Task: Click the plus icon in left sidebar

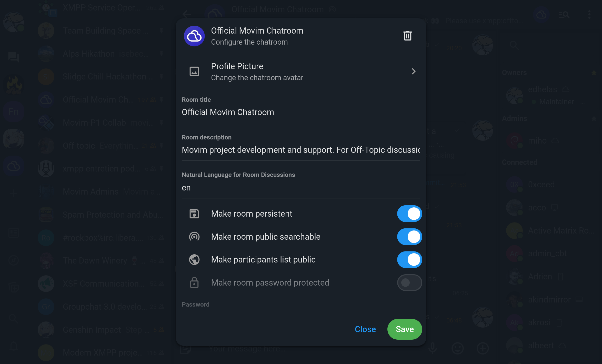Action: point(13,193)
